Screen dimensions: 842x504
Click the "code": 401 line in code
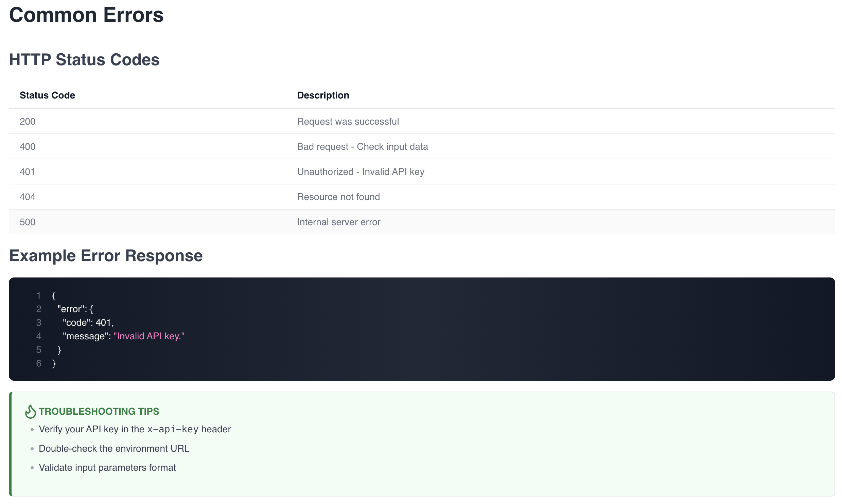point(88,323)
